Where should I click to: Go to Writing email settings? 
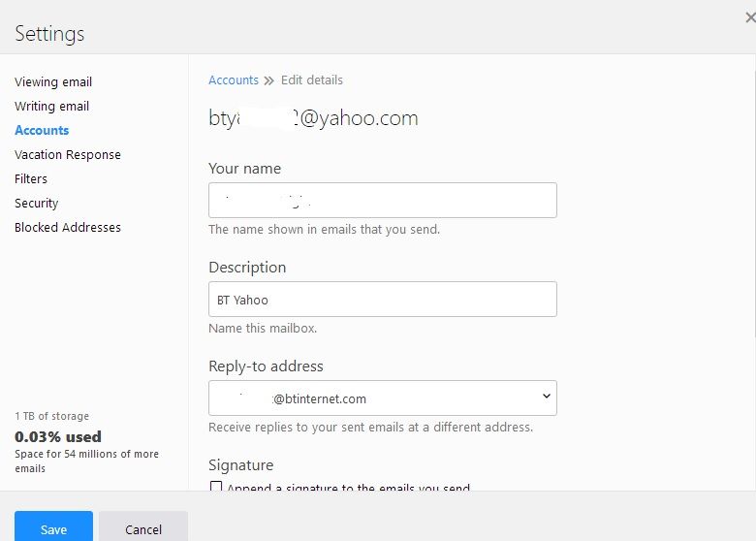click(51, 107)
